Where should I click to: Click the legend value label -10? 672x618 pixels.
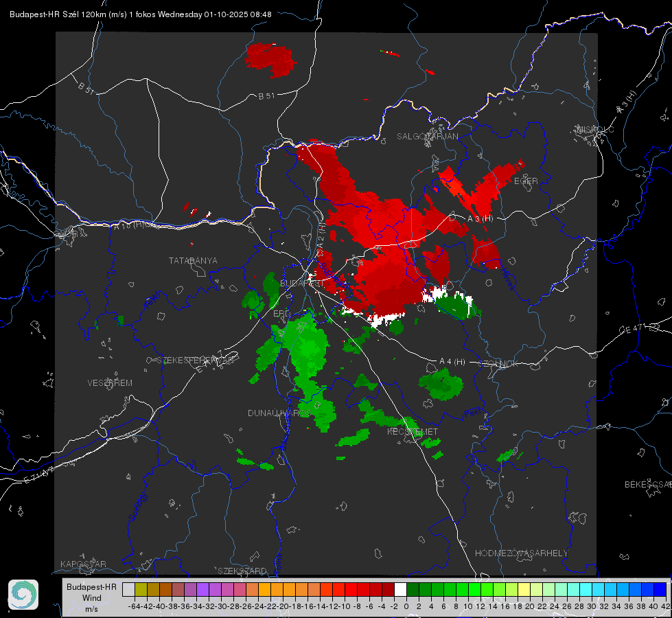345,606
